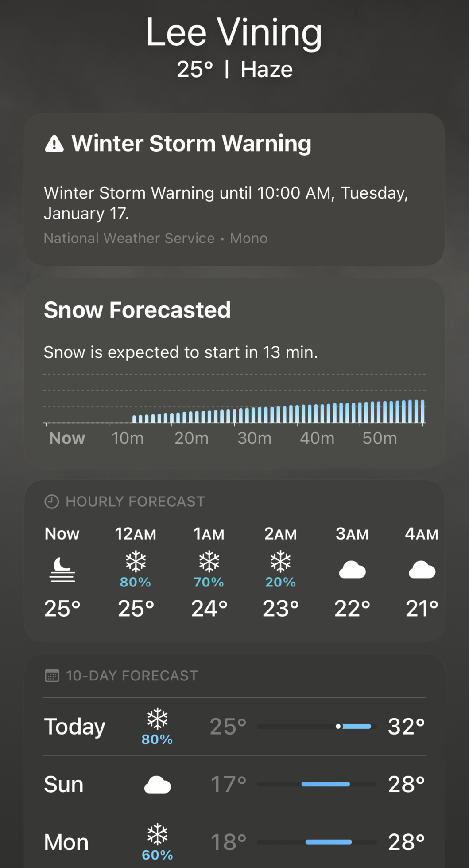Tap the haze moon icon under Now
Screen dimensions: 469x868
pos(62,569)
